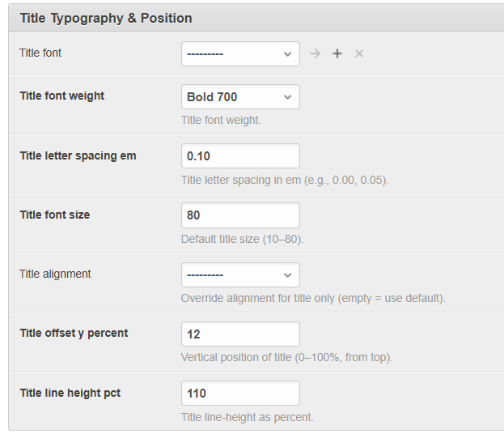Click the Title Typography & Position section header
This screenshot has width=504, height=434.
point(106,18)
